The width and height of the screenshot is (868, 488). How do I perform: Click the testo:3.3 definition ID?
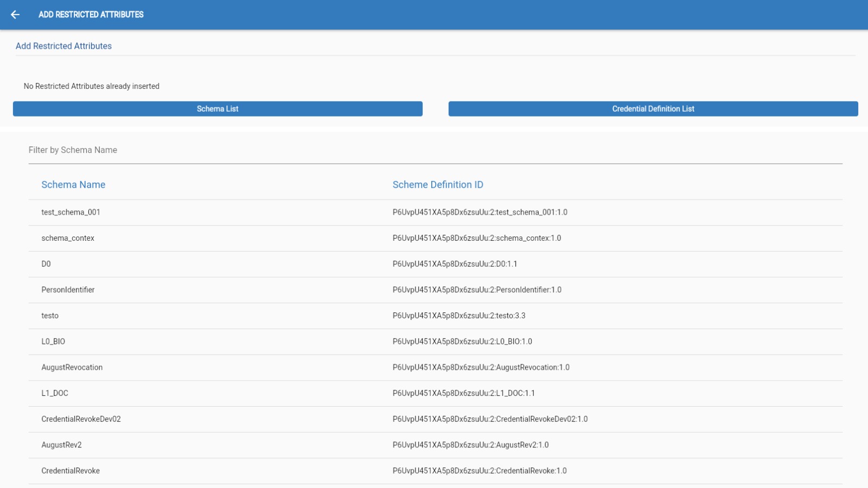click(x=459, y=316)
